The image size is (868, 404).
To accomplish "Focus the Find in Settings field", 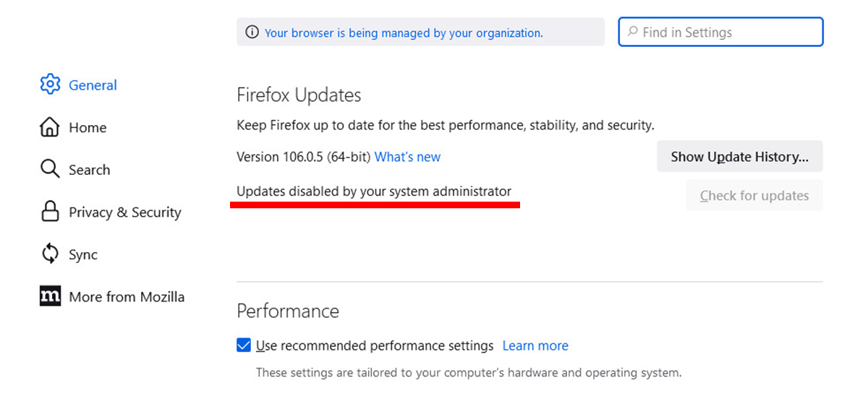I will tap(727, 33).
